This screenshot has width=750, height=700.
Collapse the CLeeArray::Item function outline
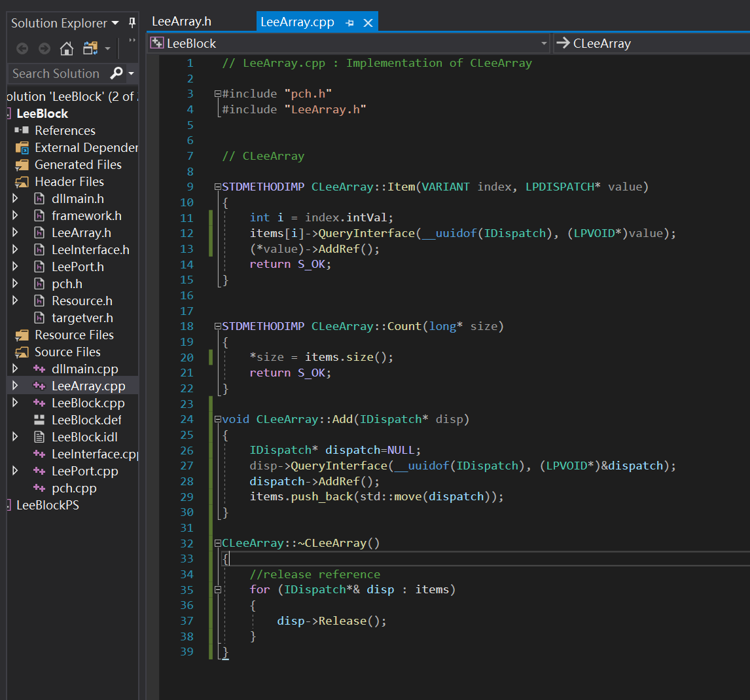(218, 187)
